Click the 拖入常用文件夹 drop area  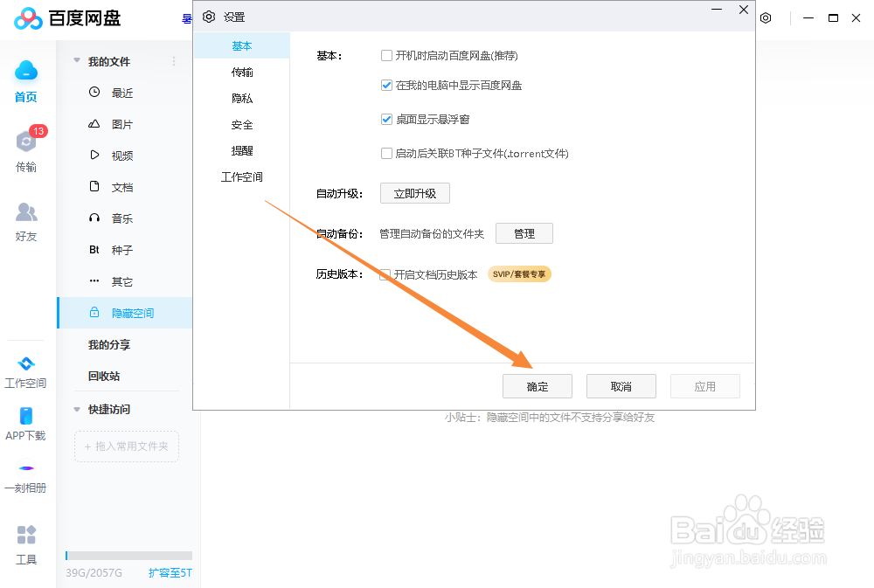127,446
